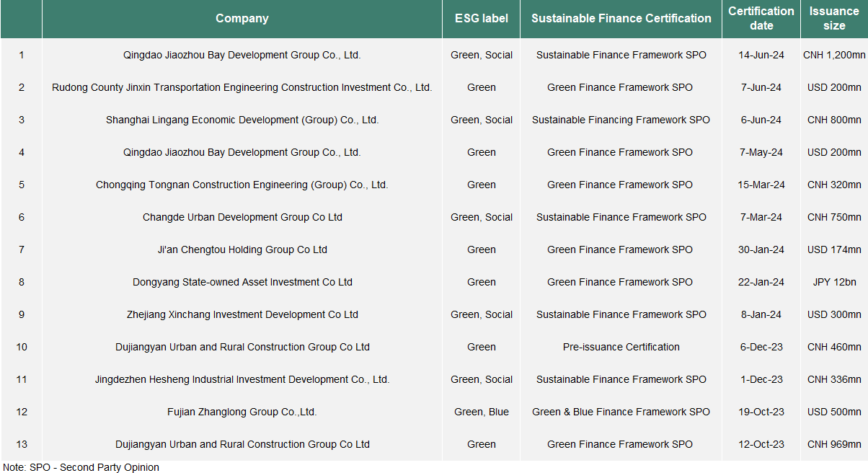The height and width of the screenshot is (473, 868).
Task: Click certification date 19-Oct-23
Action: [x=761, y=412]
